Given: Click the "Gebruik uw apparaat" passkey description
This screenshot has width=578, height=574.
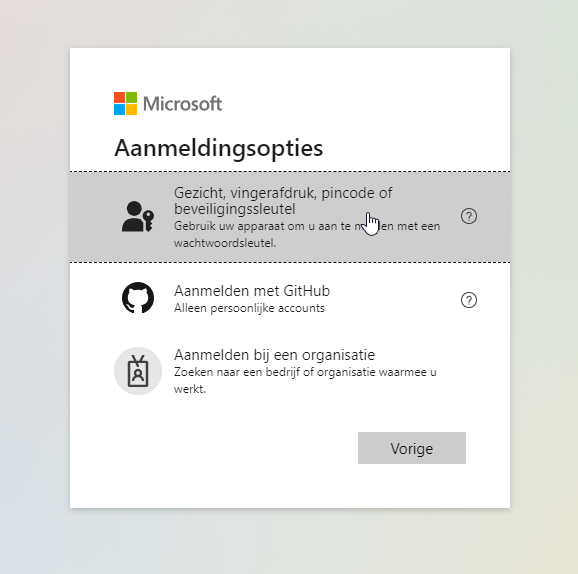Looking at the screenshot, I should 307,234.
